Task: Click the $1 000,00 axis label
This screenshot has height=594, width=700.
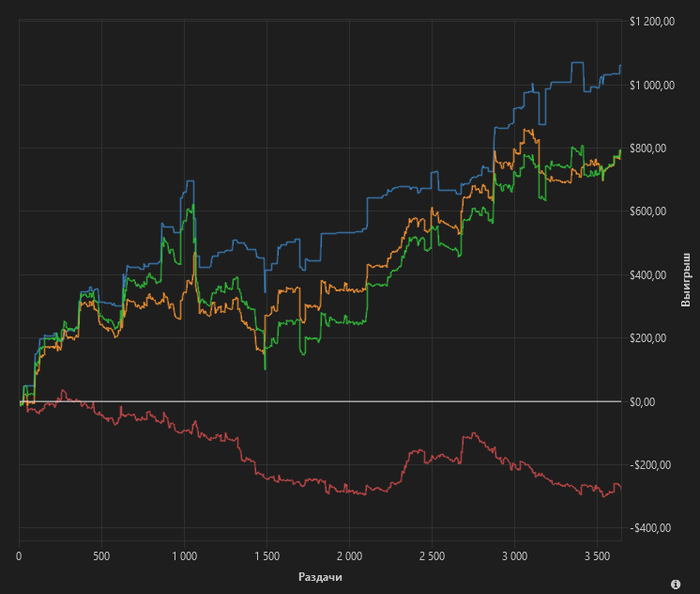Action: (652, 85)
